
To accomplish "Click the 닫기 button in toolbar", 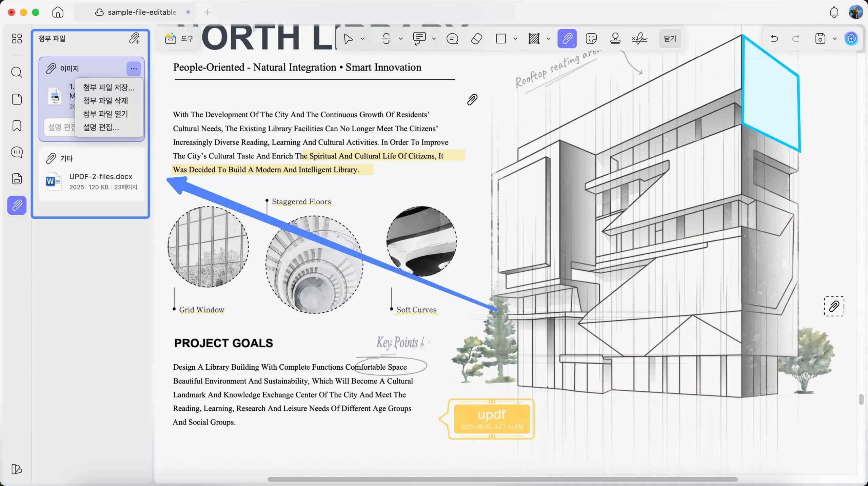I will 670,39.
